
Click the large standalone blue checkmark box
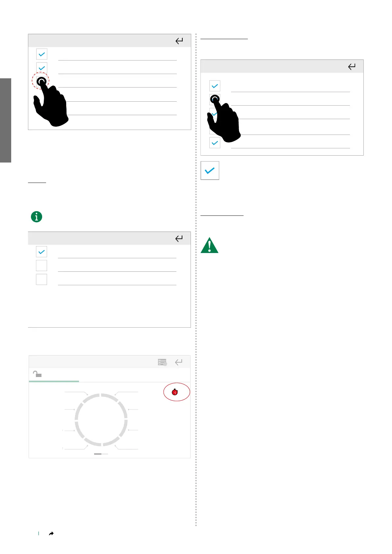click(210, 170)
